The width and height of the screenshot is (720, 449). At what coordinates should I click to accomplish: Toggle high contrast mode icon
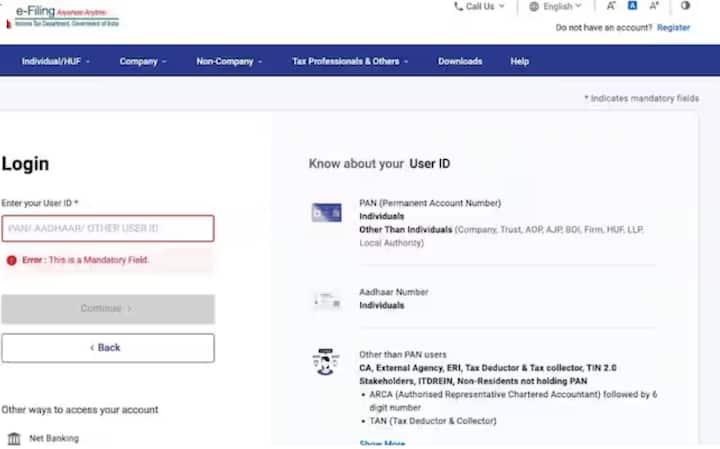pyautogui.click(x=685, y=6)
